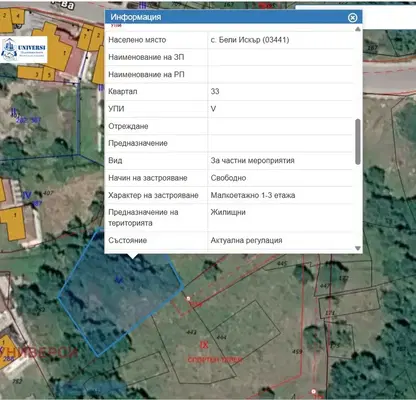Select 'Малкоетажно 1-3 етажа' value
Viewport: 416px width, 400px height.
(x=253, y=195)
